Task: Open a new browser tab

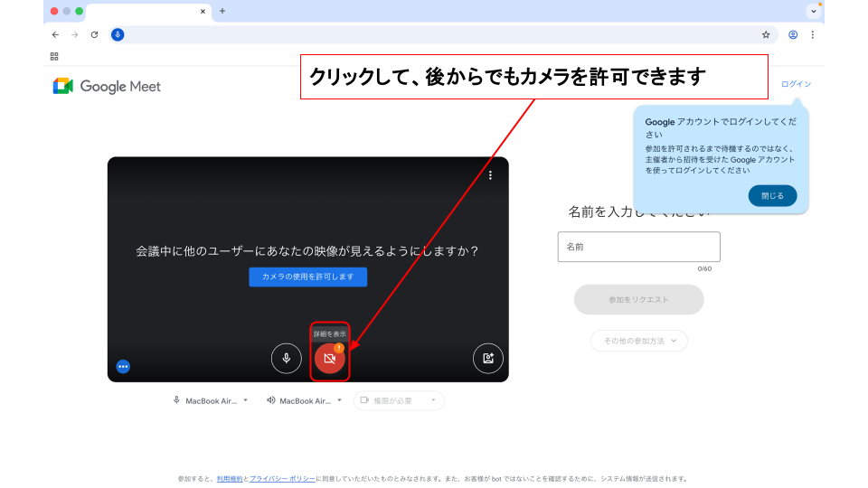Action: tap(222, 11)
